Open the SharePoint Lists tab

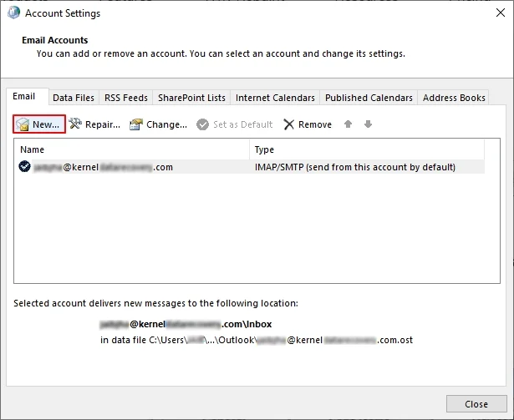point(191,98)
